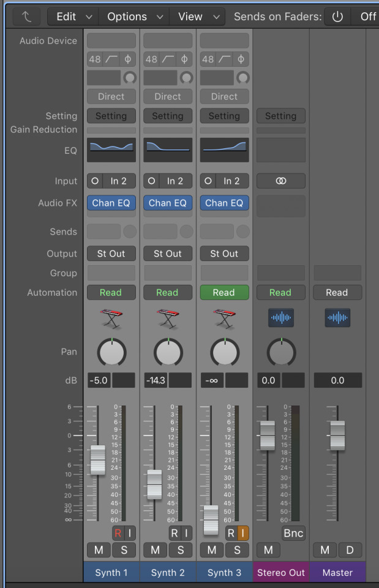Screen dimensions: 379x588
Task: Click empty Audio FX slot on Stereo Out
Action: point(281,206)
